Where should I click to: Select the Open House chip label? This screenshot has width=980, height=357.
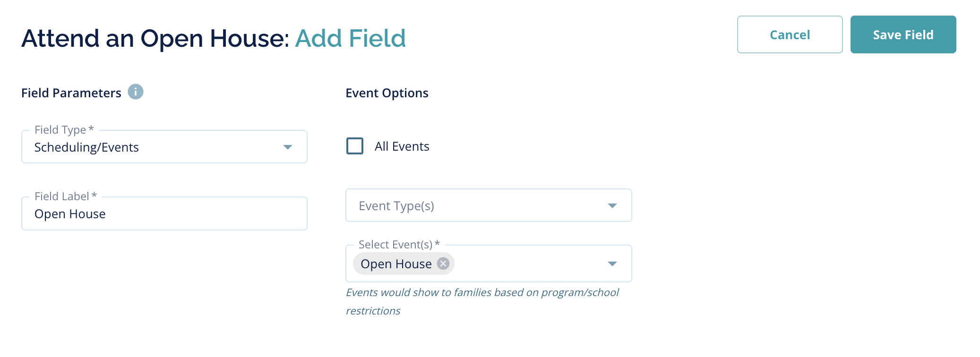[396, 264]
